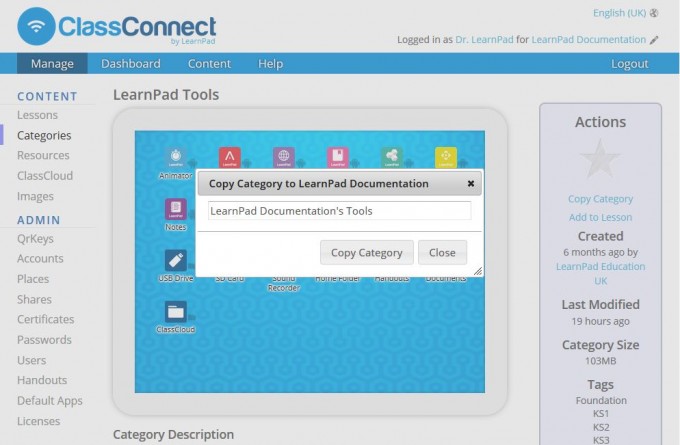This screenshot has height=445, width=680.
Task: Open the Content tab
Action: (209, 63)
